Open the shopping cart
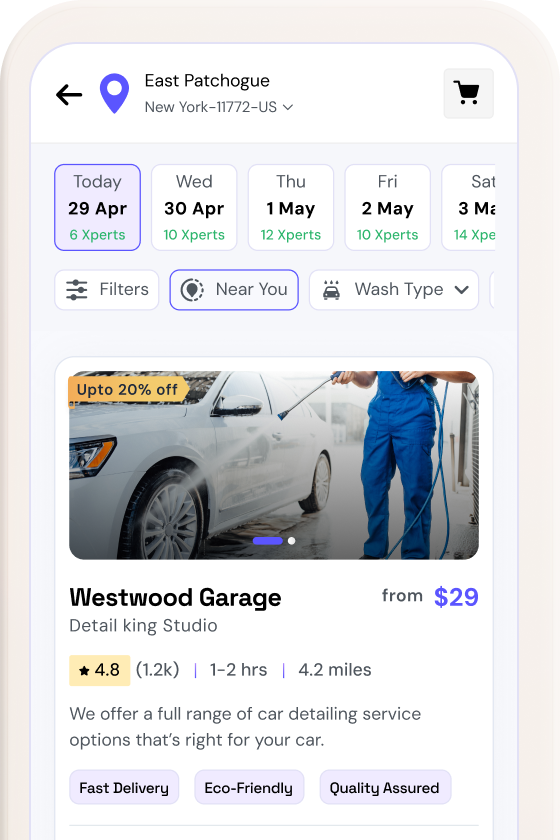The width and height of the screenshot is (560, 840). (468, 93)
